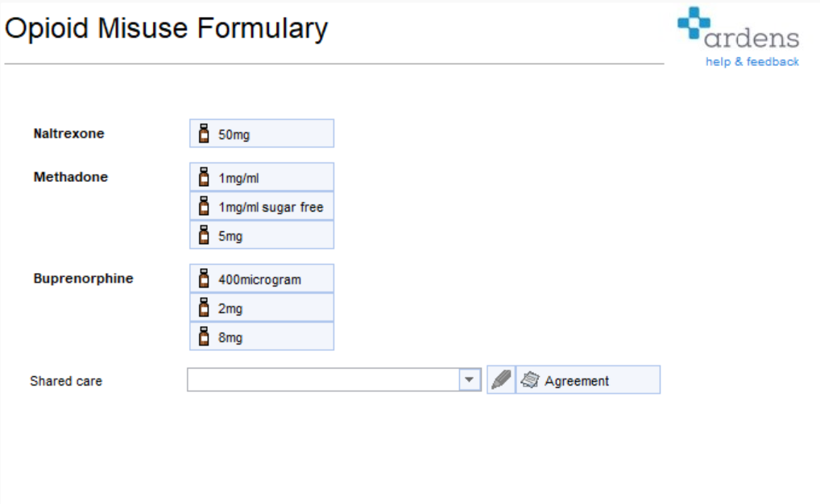Prescribe Naltrexone 50mg
Viewport: 820px width, 504px height.
click(262, 134)
